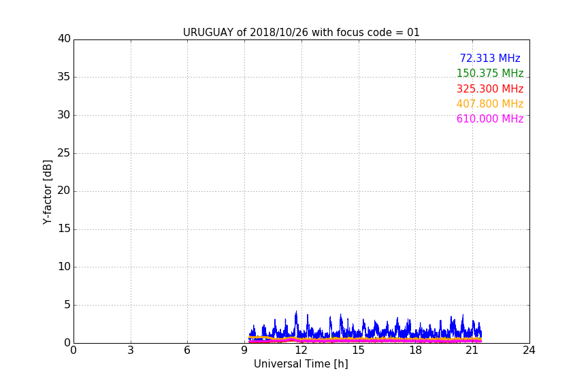Click the x-axis tick label 12
588x392 pixels.
301,350
